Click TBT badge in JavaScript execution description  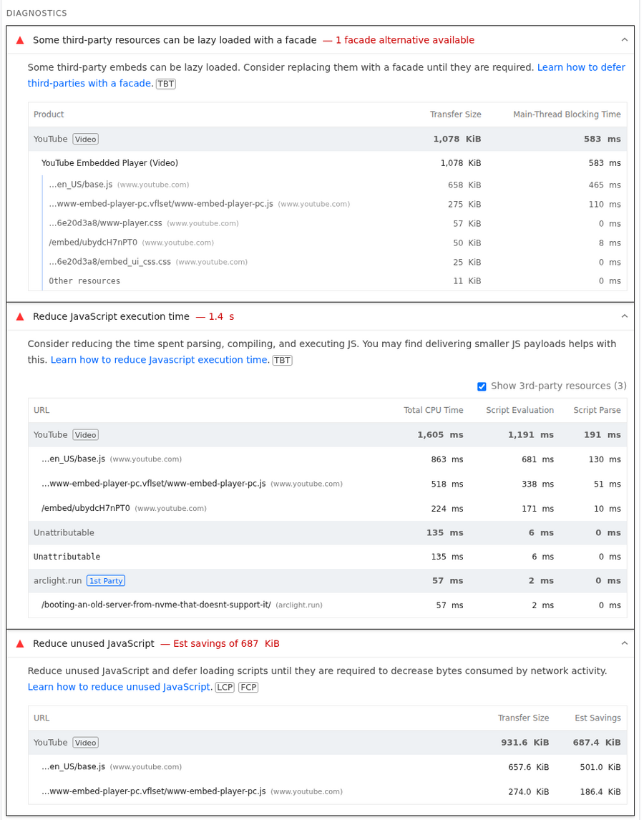(282, 360)
